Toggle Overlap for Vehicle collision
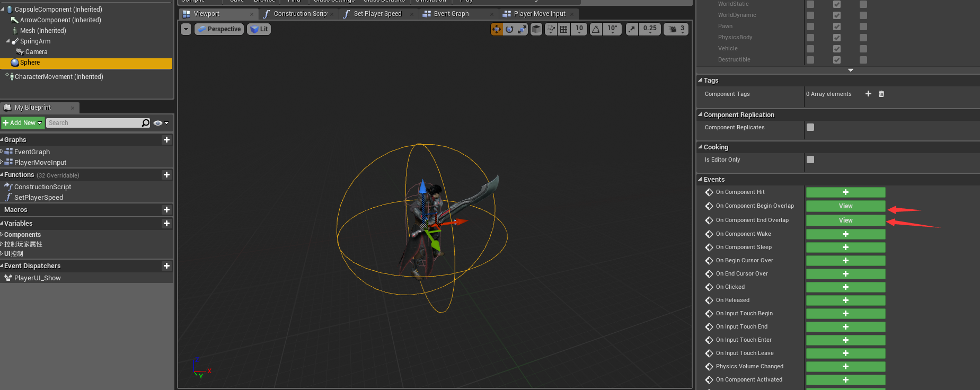The width and height of the screenshot is (980, 390). pyautogui.click(x=837, y=49)
